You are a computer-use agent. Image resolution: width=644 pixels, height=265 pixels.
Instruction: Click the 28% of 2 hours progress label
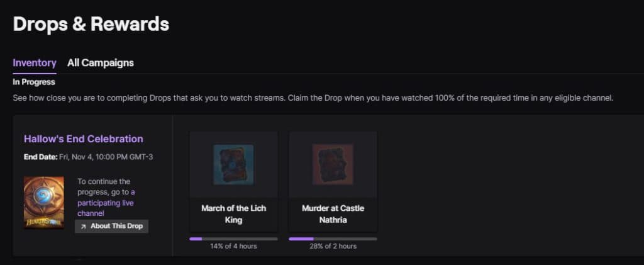coord(333,246)
